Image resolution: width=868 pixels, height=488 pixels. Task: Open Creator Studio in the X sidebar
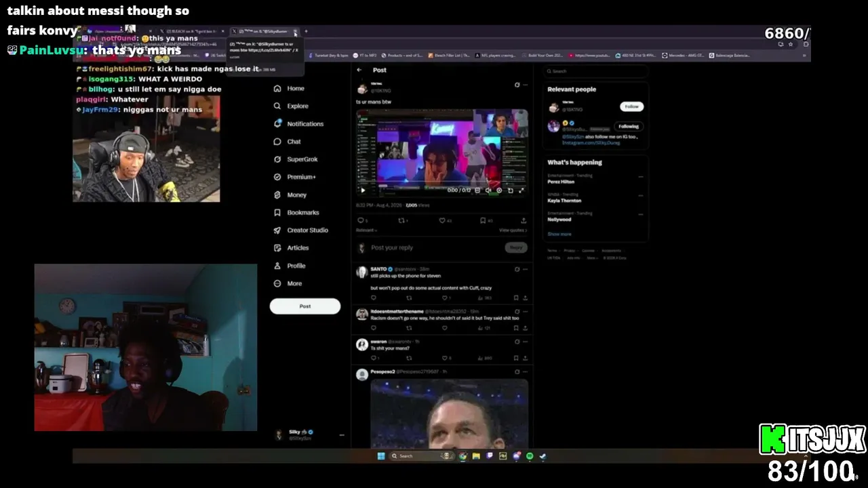300,230
